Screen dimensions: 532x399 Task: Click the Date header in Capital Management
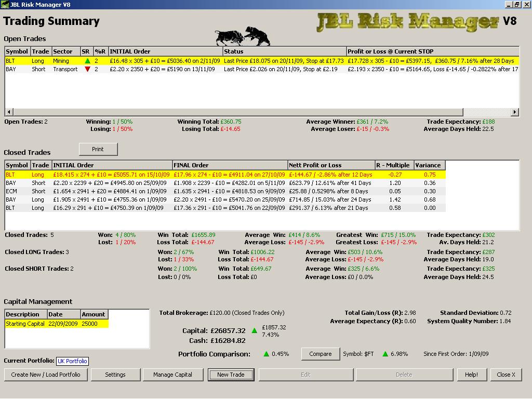[64, 314]
